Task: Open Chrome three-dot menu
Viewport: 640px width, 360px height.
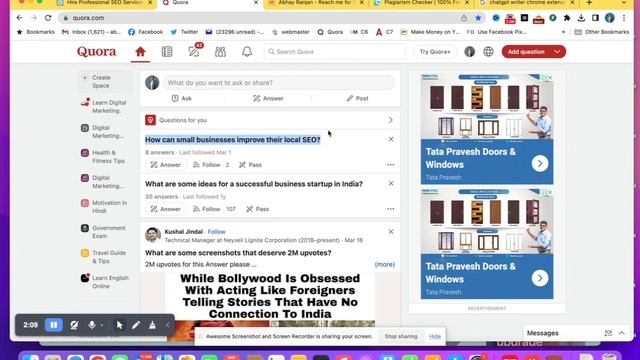Action: click(x=624, y=18)
